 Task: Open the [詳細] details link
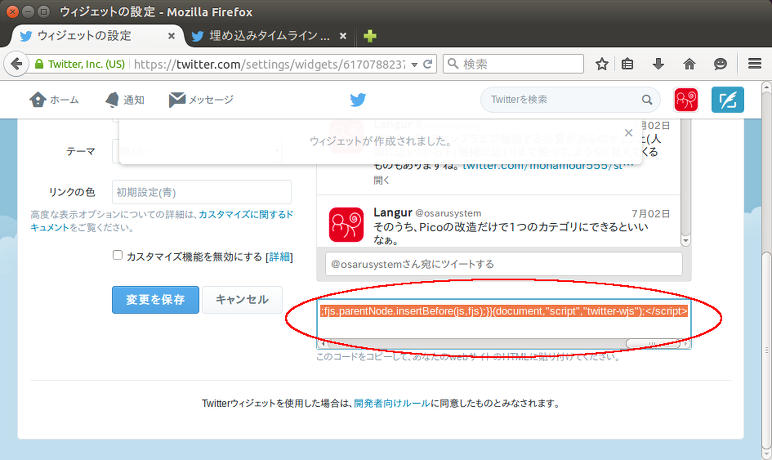[x=279, y=257]
